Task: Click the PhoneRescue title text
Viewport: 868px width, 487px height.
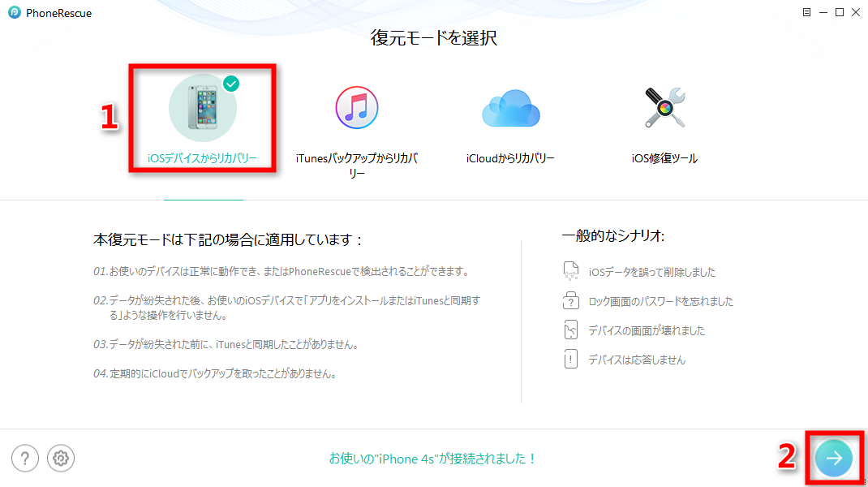Action: (x=58, y=13)
